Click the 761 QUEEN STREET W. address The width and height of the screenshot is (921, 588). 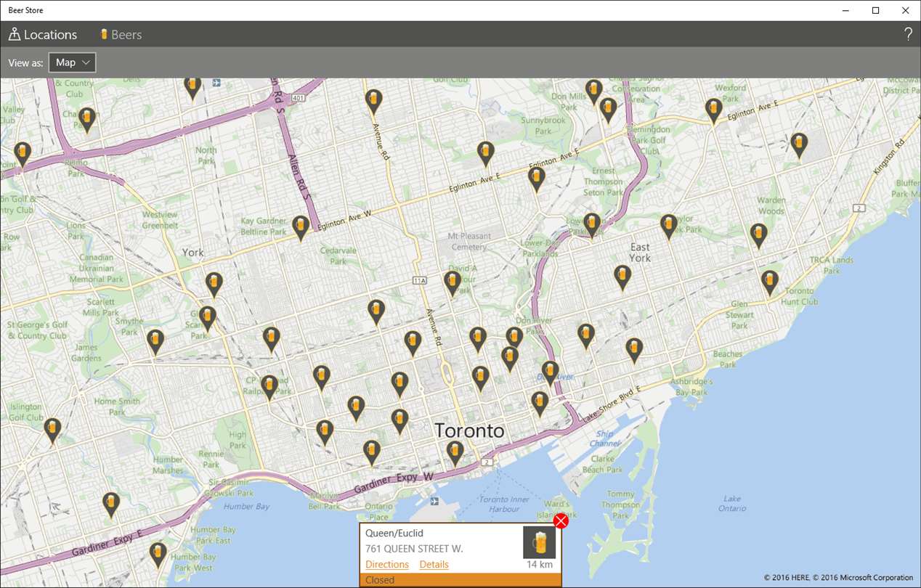pyautogui.click(x=414, y=549)
